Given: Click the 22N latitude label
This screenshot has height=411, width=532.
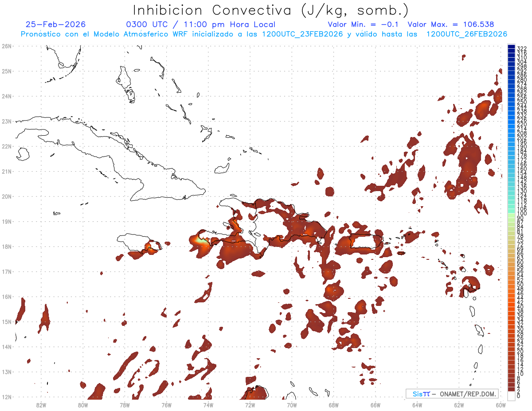Looking at the screenshot, I should coord(7,146).
